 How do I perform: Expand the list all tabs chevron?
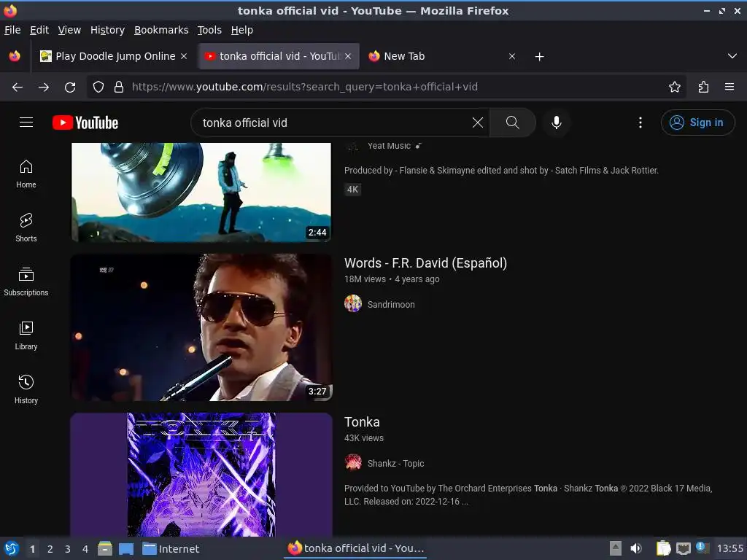click(732, 56)
